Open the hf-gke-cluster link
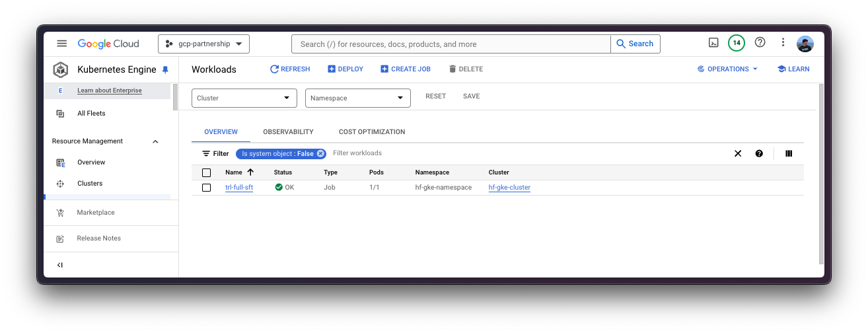 [x=509, y=188]
